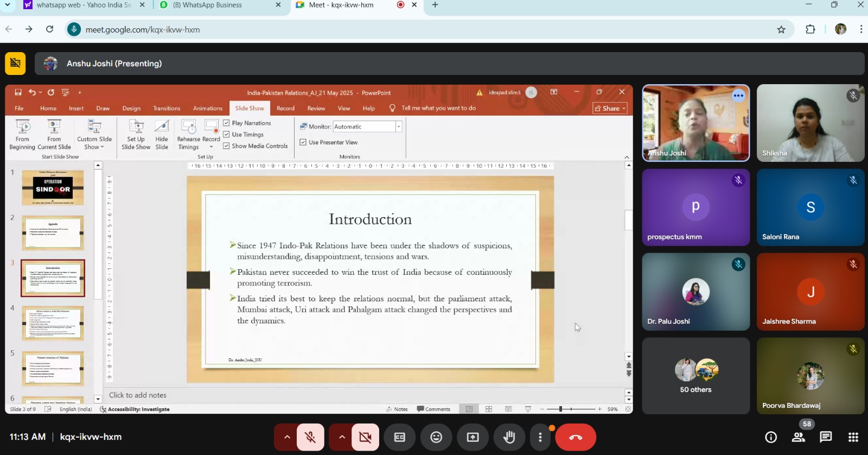
Task: Expand video settings arrow beside camera
Action: point(342,437)
